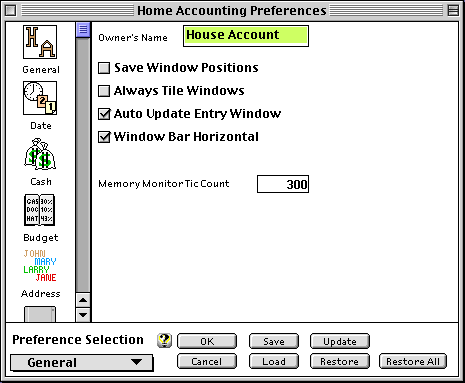
Task: Enable Save Window Positions checkbox
Action: tap(104, 68)
